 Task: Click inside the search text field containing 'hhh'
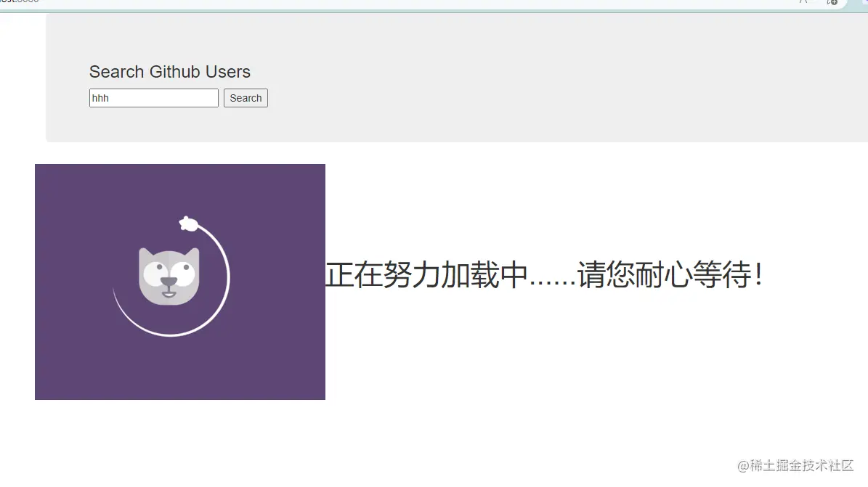coord(153,97)
